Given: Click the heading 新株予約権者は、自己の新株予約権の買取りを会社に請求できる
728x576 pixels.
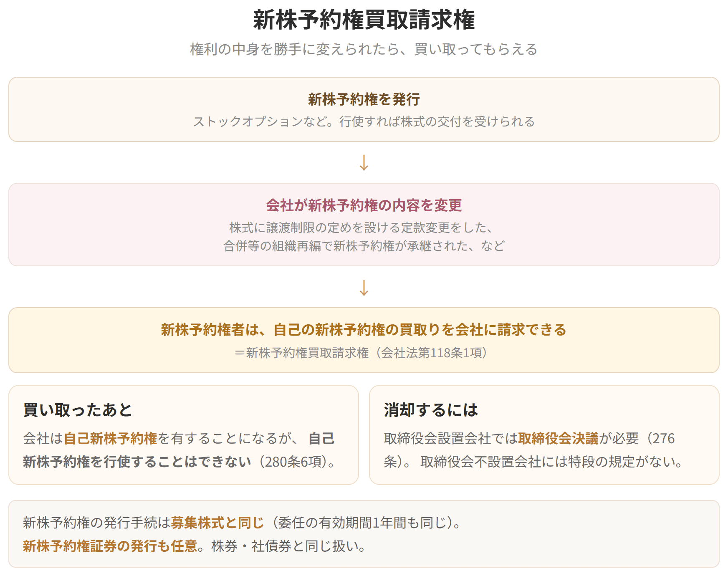Looking at the screenshot, I should coord(364,330).
